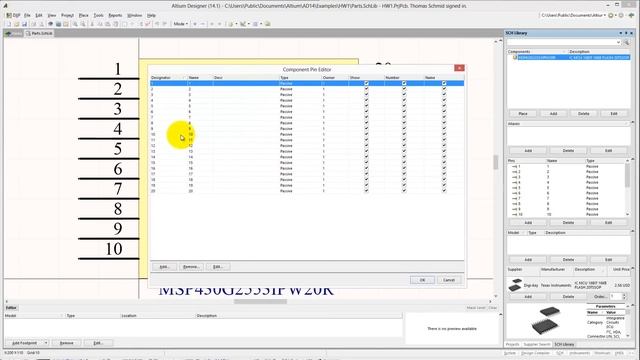This screenshot has height=360, width=640.
Task: Collapse the Pins section arrow in SCH Library
Action: 633,160
